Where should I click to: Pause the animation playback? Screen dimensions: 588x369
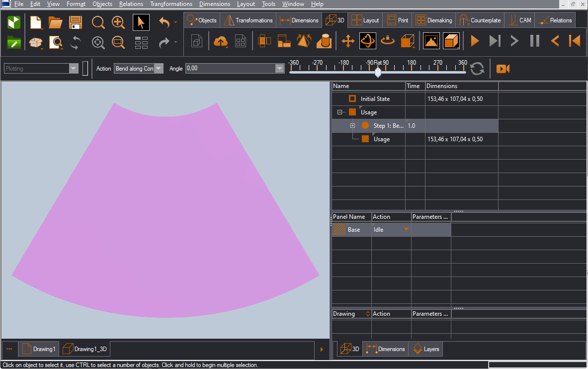[535, 41]
